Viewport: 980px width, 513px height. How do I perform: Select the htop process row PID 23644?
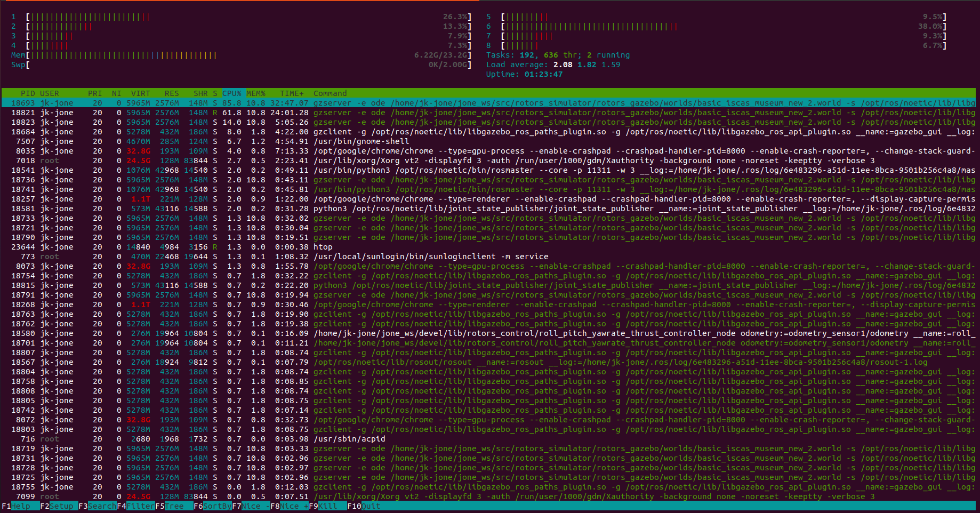[x=488, y=247]
